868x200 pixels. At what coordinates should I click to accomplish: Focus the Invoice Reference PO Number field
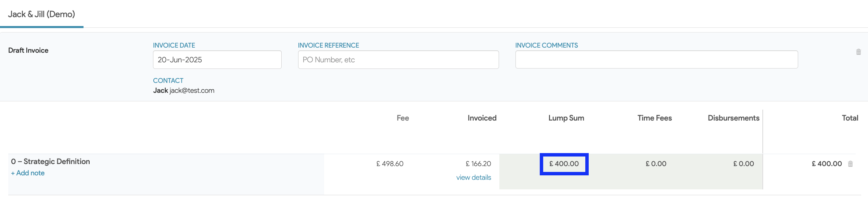398,60
